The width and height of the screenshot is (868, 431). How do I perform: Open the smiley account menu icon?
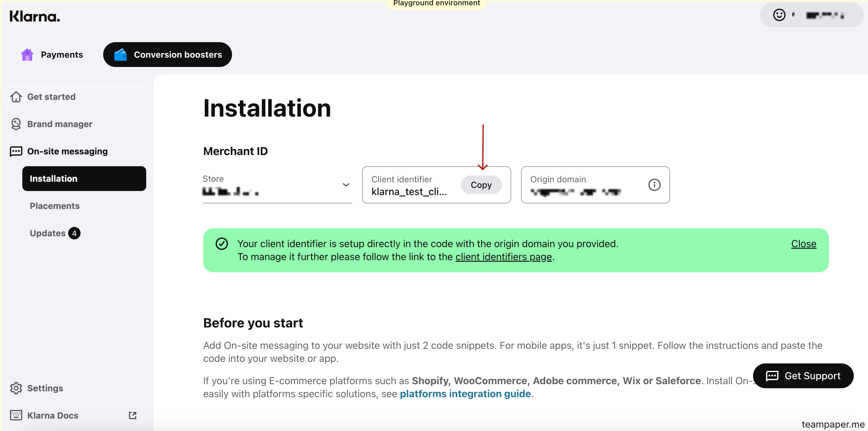[779, 15]
